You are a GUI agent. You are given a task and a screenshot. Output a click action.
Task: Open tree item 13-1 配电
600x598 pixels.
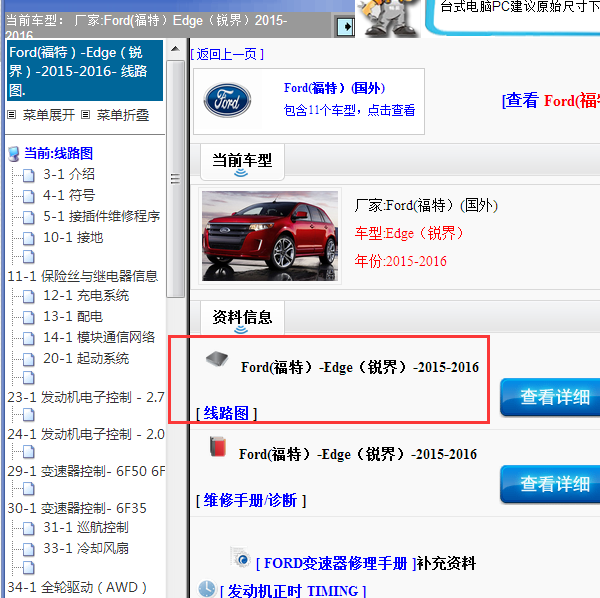click(x=73, y=316)
